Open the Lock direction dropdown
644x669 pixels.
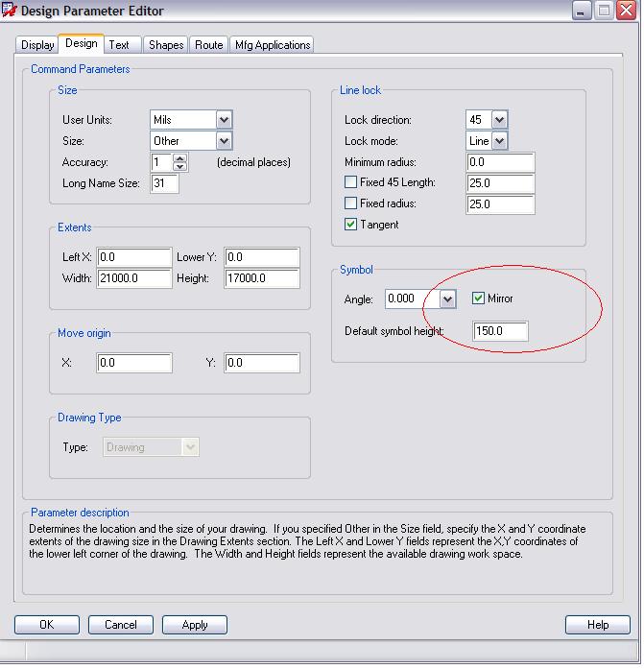pos(499,120)
